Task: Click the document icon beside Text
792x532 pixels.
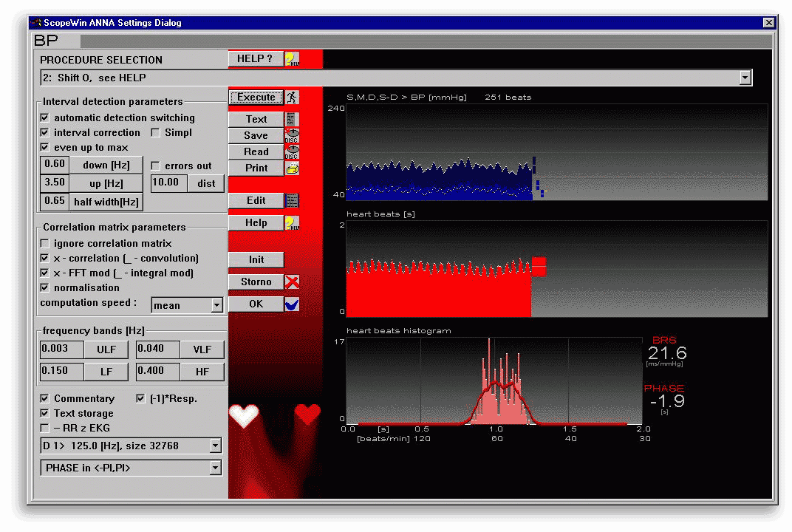Action: pos(292,119)
